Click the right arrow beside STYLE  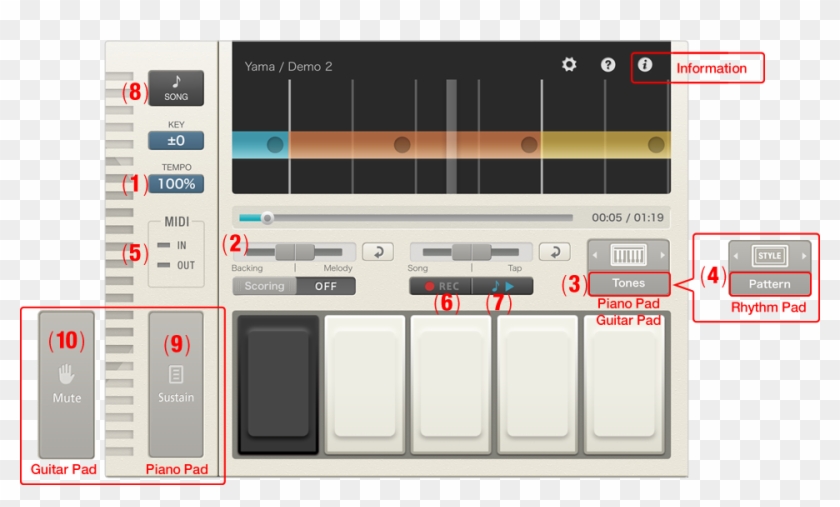[804, 256]
